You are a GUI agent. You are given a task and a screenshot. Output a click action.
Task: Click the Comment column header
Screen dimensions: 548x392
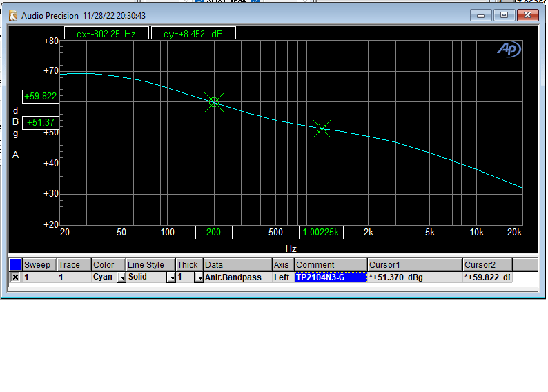coord(331,265)
